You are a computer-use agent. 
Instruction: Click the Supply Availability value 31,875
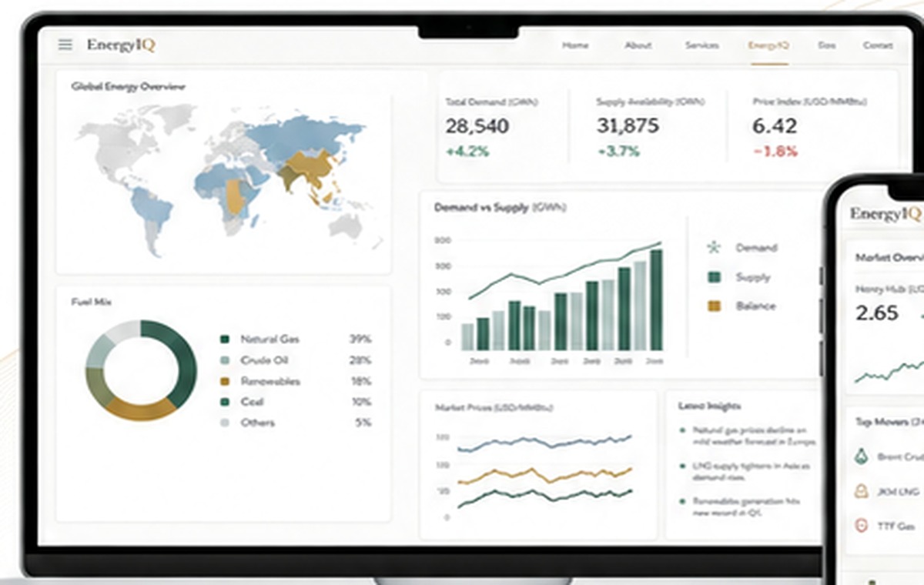pos(628,126)
